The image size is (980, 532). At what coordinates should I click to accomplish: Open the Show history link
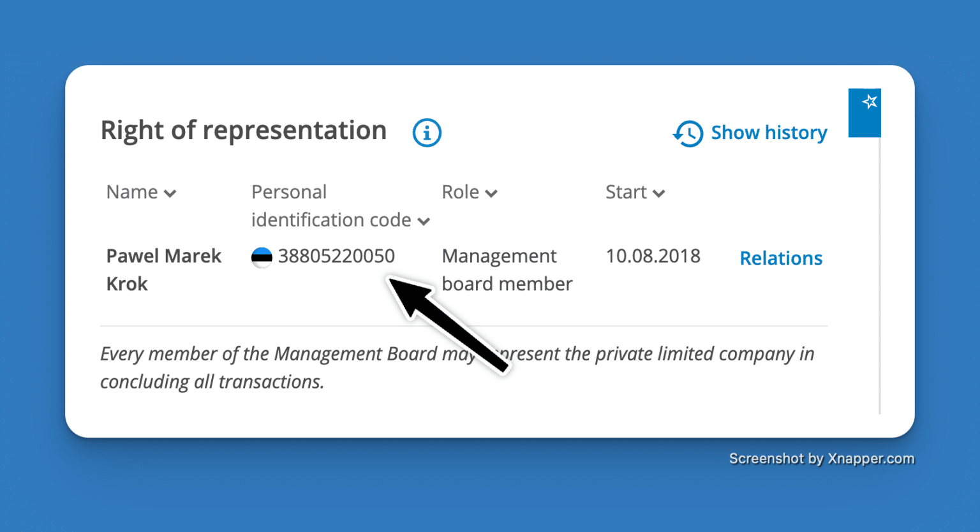[x=769, y=133]
